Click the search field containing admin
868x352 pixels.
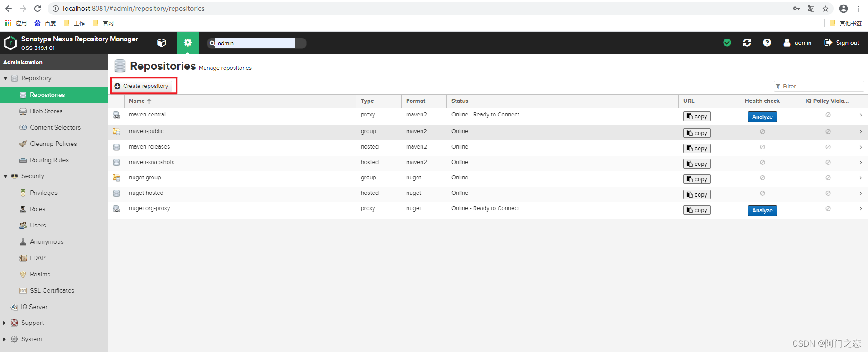(x=255, y=43)
